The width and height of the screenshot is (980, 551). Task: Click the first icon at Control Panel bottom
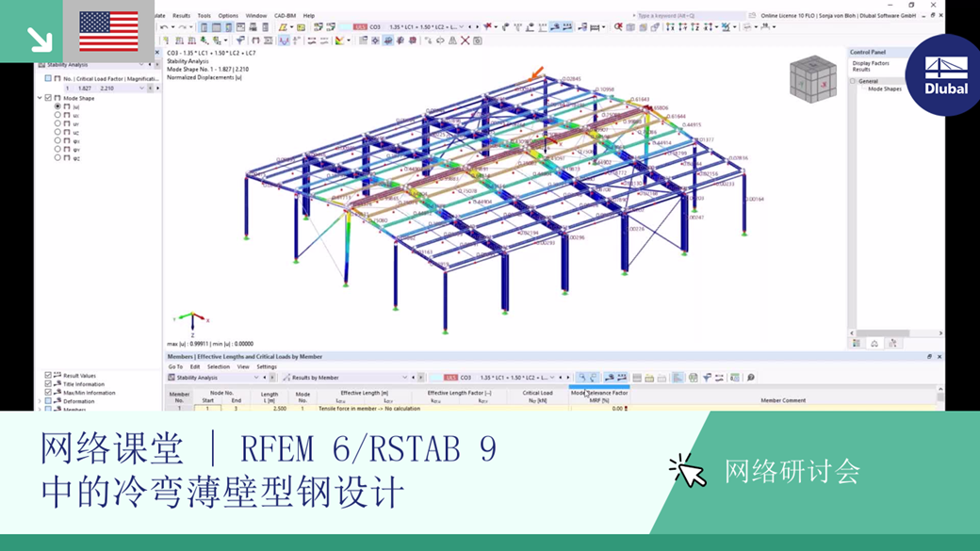pos(857,343)
